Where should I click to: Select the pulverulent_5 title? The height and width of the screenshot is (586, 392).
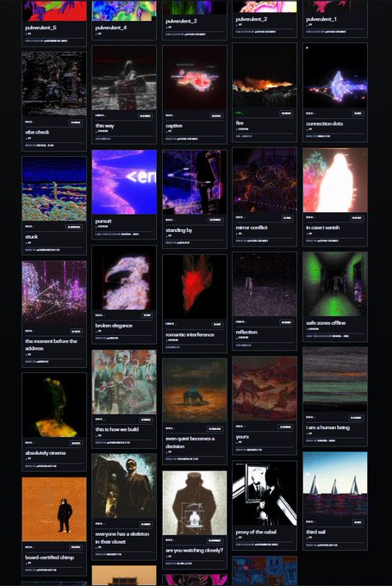[x=40, y=28]
